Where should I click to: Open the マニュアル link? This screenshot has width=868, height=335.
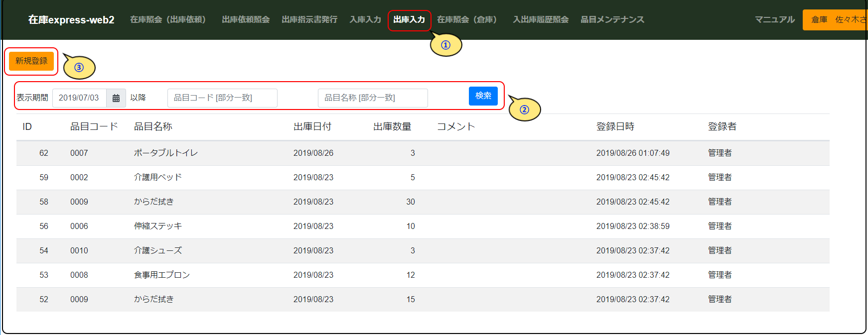click(x=774, y=20)
